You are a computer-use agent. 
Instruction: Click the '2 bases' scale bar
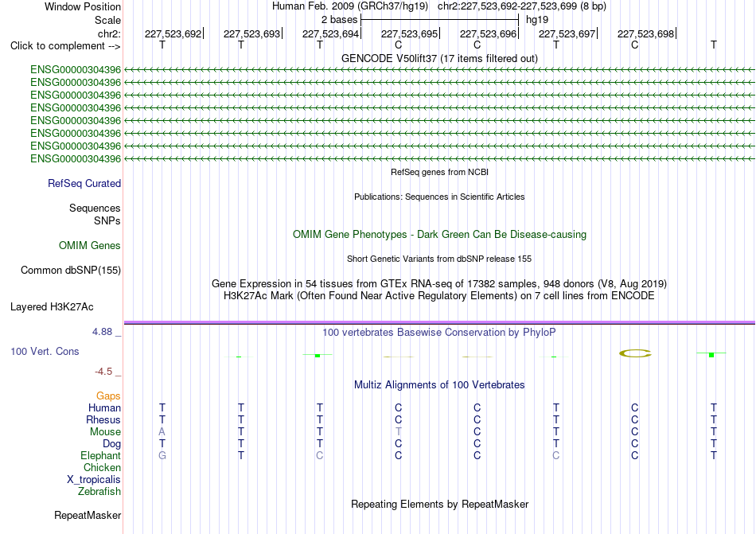[439, 20]
